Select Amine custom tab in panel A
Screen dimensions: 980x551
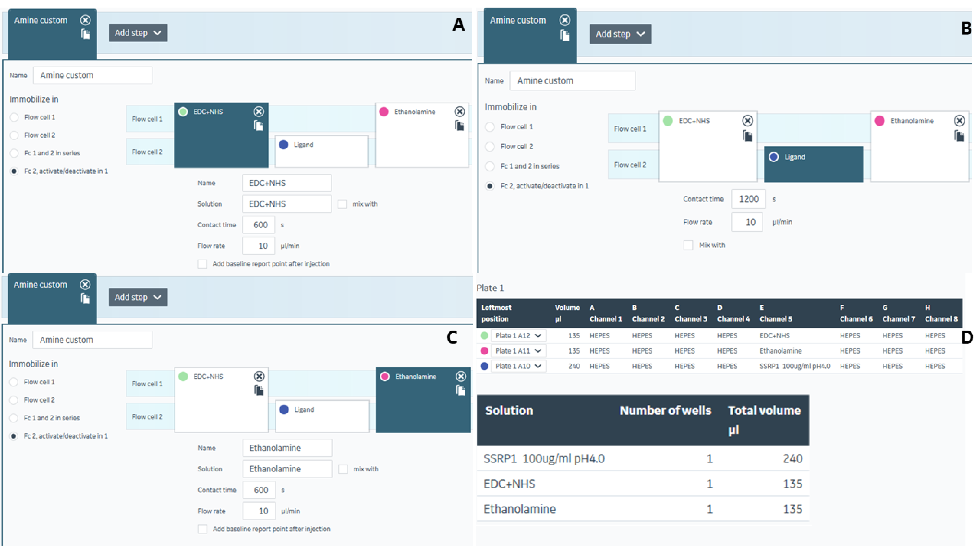(x=41, y=21)
